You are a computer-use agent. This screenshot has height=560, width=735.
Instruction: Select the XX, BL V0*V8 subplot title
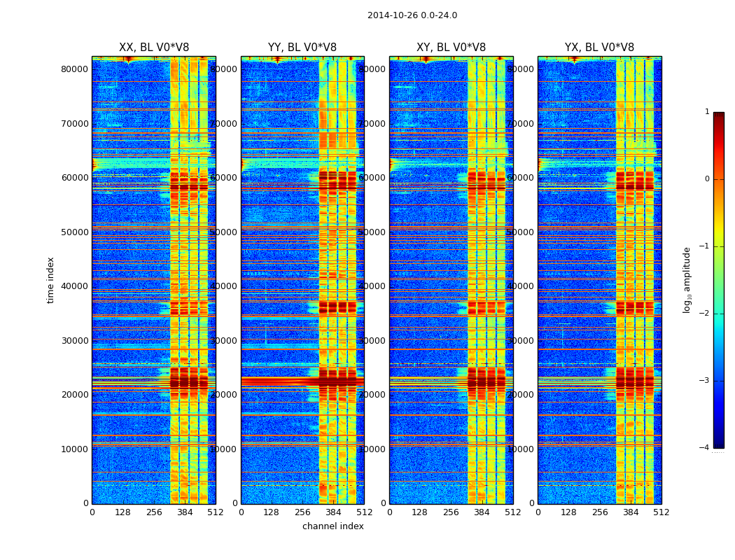[x=153, y=48]
